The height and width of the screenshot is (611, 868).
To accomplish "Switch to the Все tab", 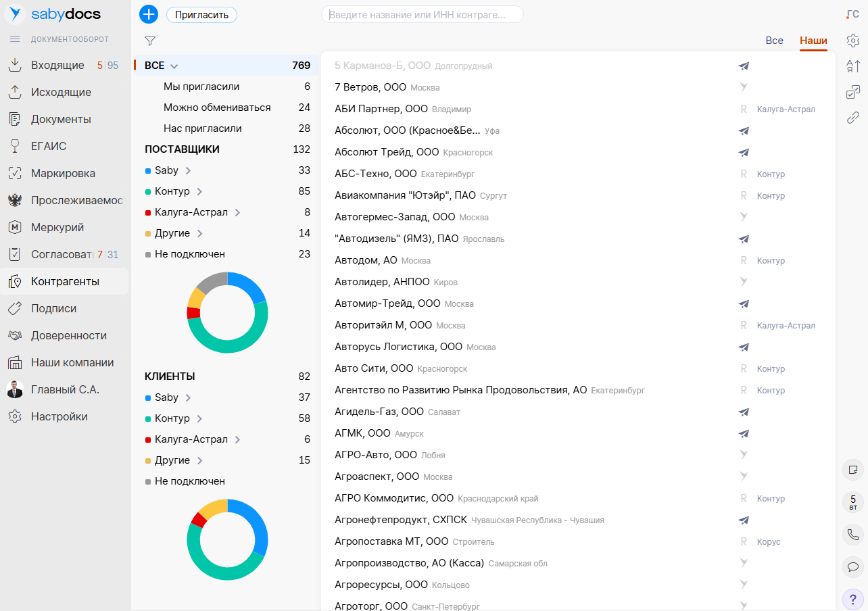I will [x=774, y=41].
